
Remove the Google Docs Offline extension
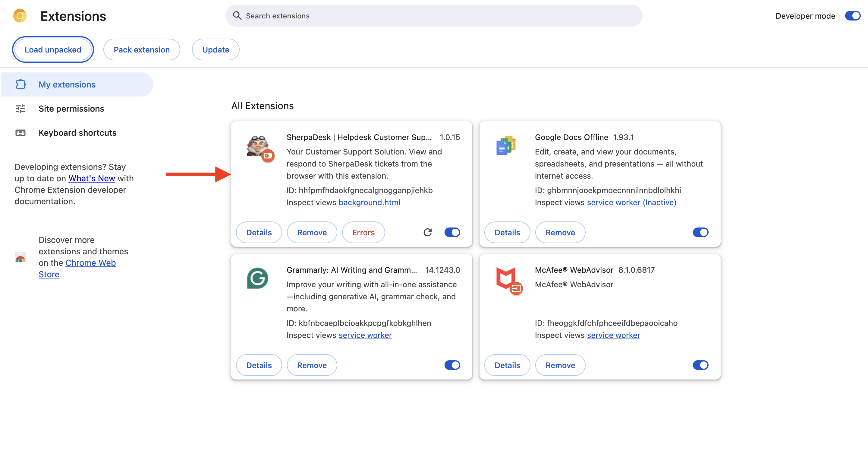pos(560,232)
